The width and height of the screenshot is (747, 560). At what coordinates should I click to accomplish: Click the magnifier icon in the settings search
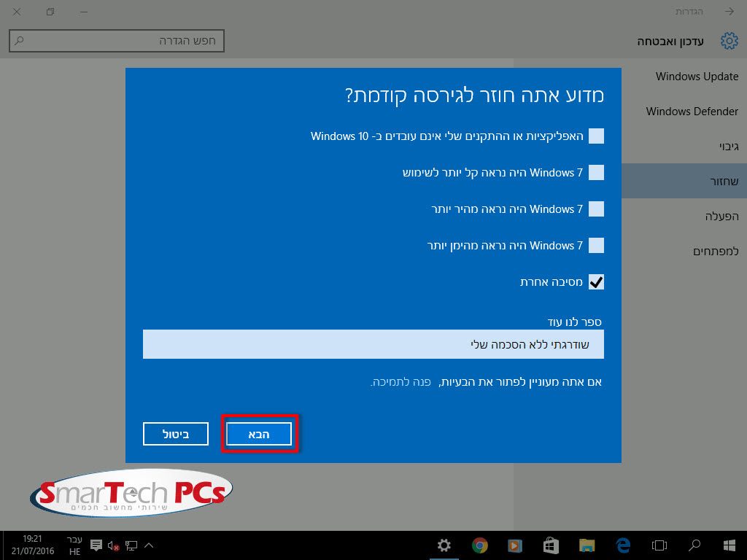(x=19, y=41)
